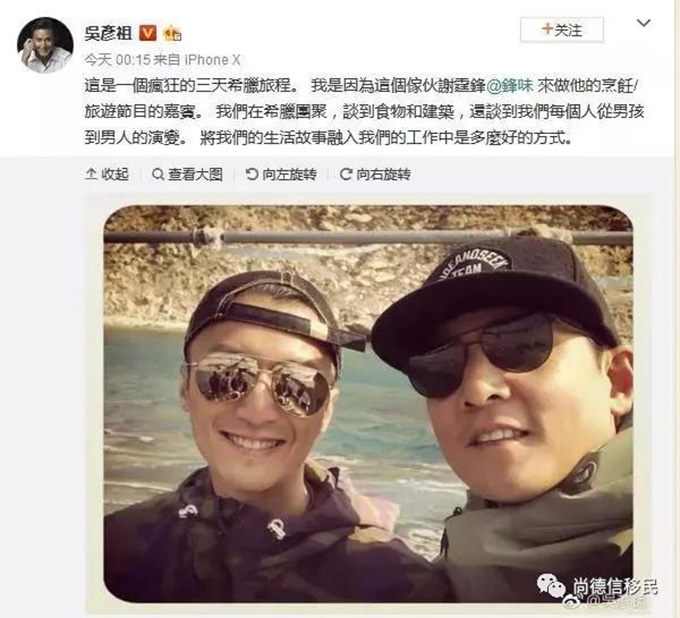Click the expanded selfie photo

(x=368, y=403)
